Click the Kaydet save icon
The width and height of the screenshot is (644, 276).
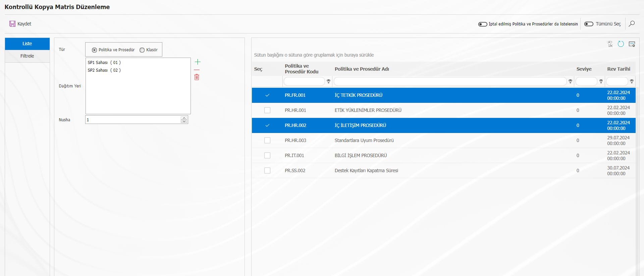(12, 24)
